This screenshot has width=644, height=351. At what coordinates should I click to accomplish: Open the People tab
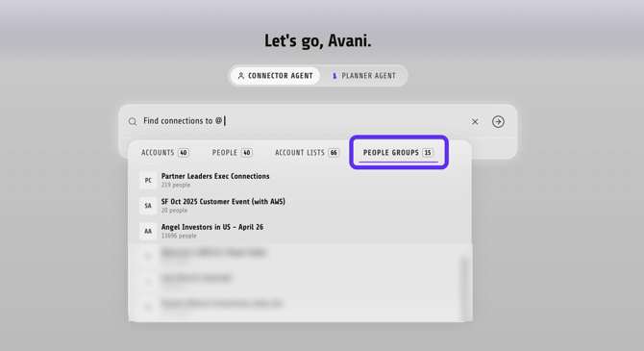click(232, 153)
